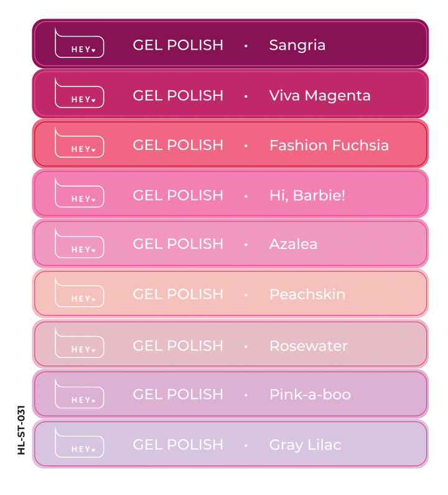The width and height of the screenshot is (448, 495).
Task: Click the HEY logo on the Pink-a-boo label
Action: click(79, 394)
